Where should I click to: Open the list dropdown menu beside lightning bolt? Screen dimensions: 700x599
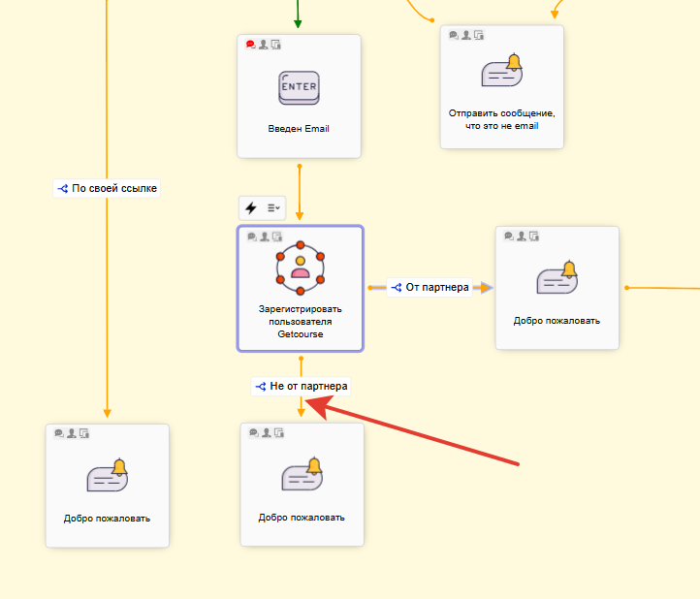273,207
